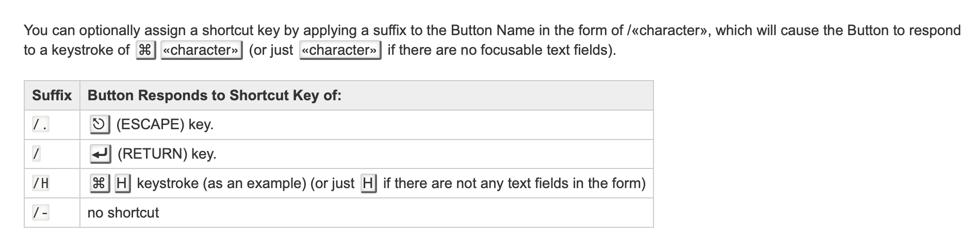This screenshot has width=980, height=247.
Task: Click the «character» key following the Command symbol
Action: [x=202, y=50]
